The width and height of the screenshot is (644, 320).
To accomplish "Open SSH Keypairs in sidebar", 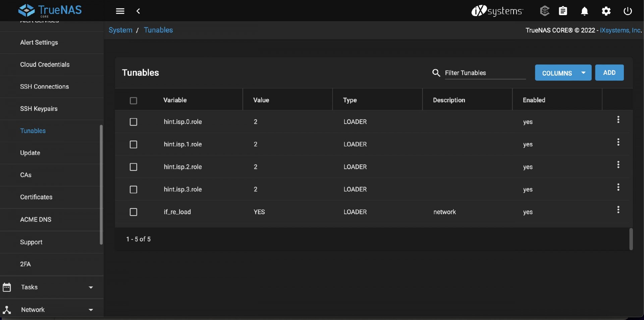I will 52,109.
